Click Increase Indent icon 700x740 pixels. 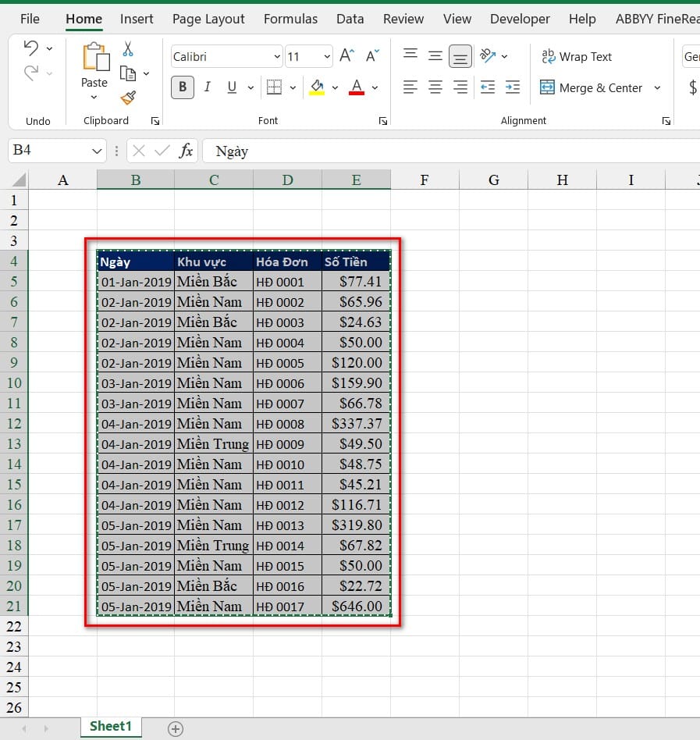(512, 87)
